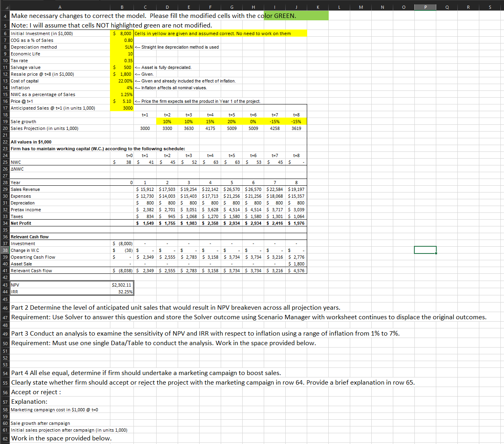The height and width of the screenshot is (444, 504).
Task: Select the 'Explanation:' cell
Action: (x=60, y=402)
